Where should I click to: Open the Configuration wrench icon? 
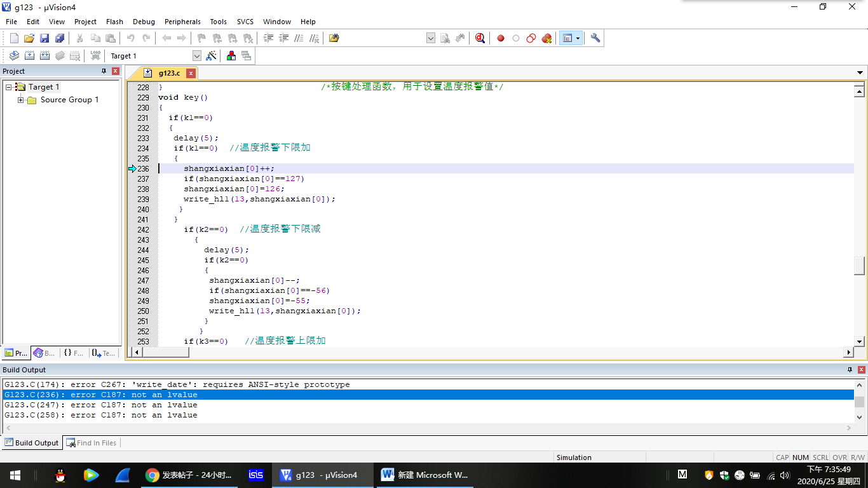(x=595, y=38)
